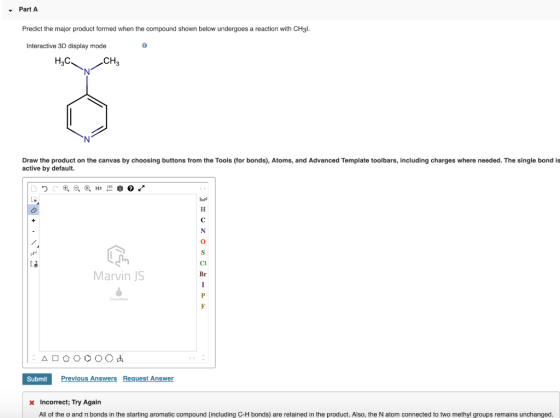Select the bracket/group tool
560x418 pixels.
pyautogui.click(x=34, y=264)
